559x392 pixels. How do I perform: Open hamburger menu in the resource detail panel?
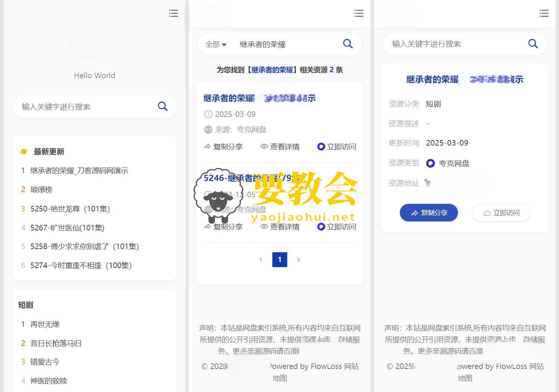click(544, 13)
